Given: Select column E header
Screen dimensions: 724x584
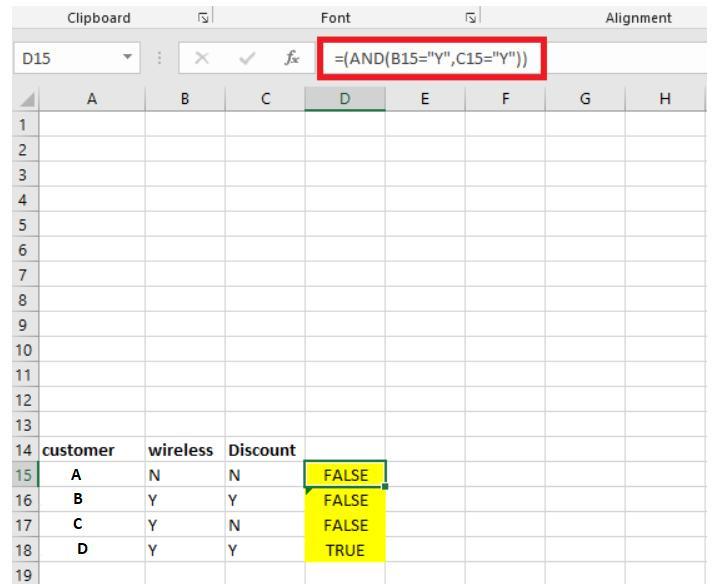Looking at the screenshot, I should point(425,99).
